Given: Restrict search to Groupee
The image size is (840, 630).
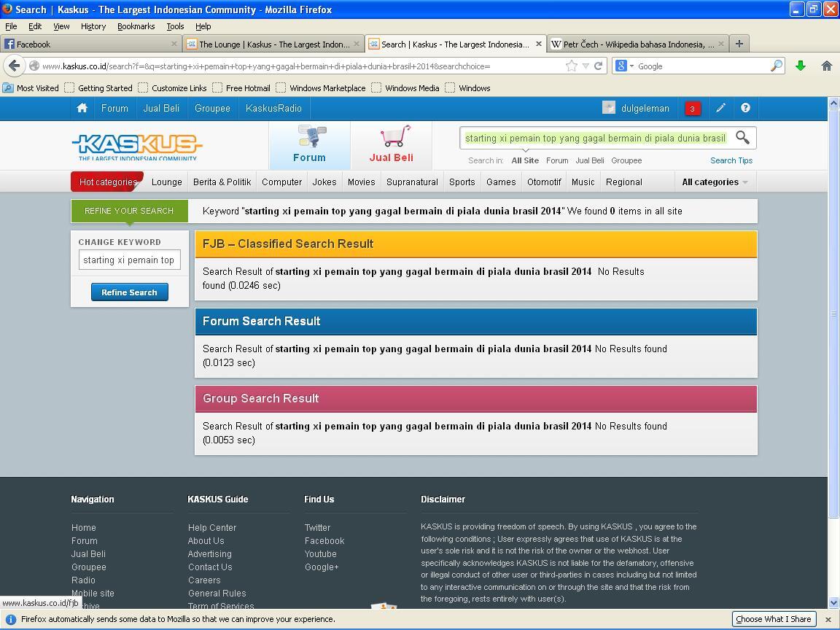Looking at the screenshot, I should pos(626,160).
